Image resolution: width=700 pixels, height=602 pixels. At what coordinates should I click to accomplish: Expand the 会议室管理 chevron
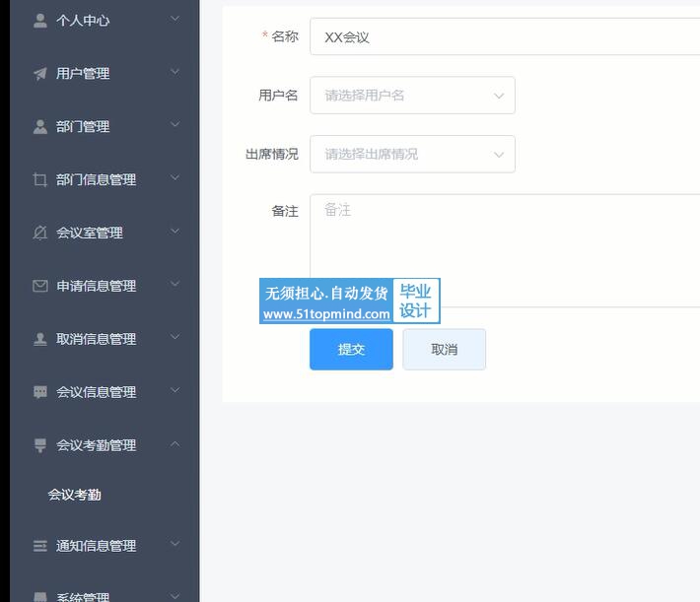tap(175, 231)
